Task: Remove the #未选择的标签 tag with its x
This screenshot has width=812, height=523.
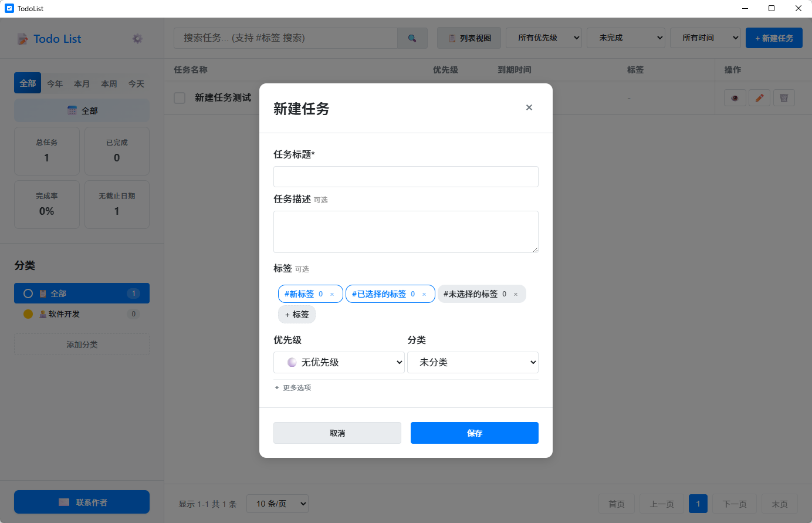Action: coord(516,295)
